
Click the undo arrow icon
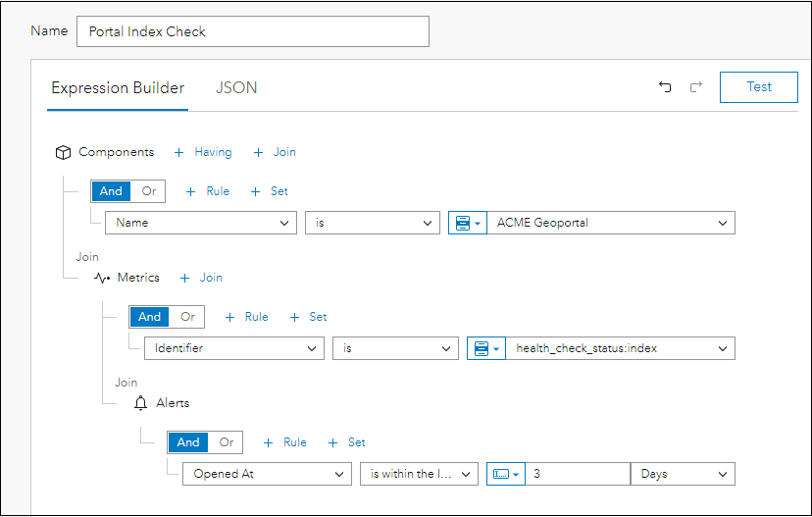click(665, 87)
